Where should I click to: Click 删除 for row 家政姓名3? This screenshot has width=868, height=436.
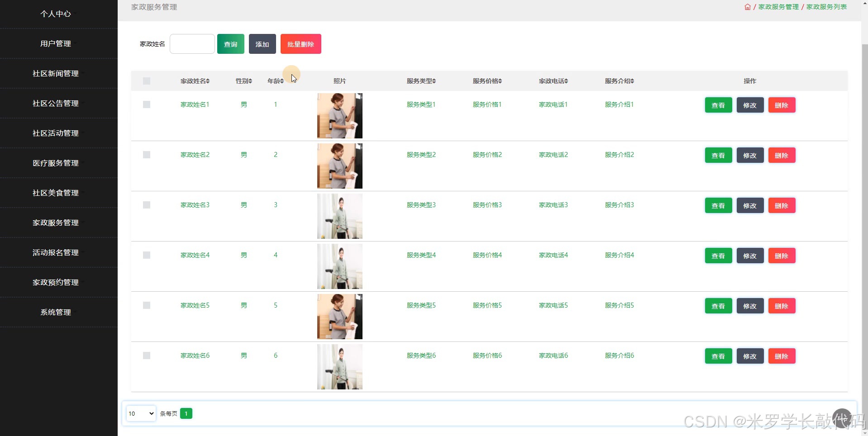coord(782,205)
